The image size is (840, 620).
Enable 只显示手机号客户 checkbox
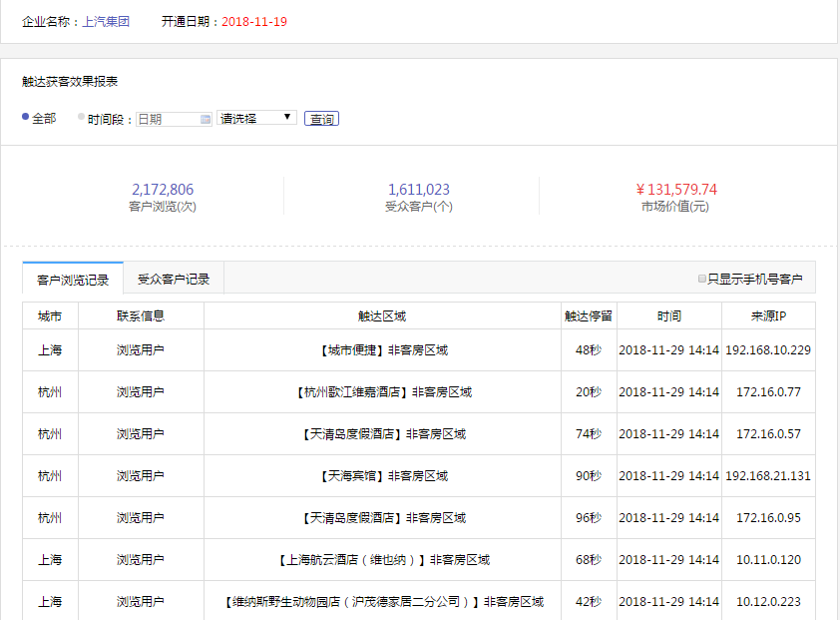point(702,280)
